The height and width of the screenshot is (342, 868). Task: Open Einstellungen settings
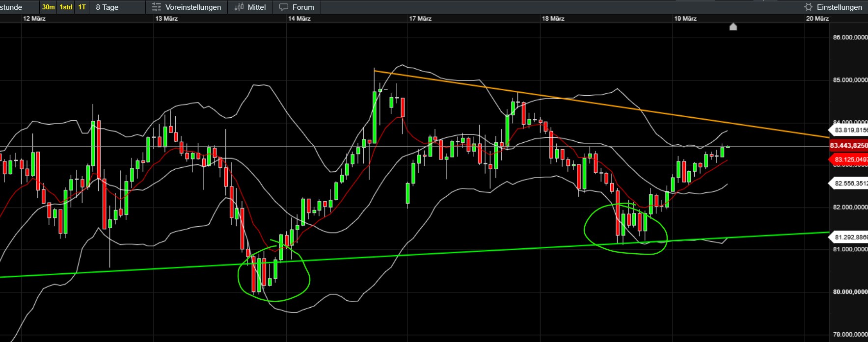pyautogui.click(x=833, y=7)
